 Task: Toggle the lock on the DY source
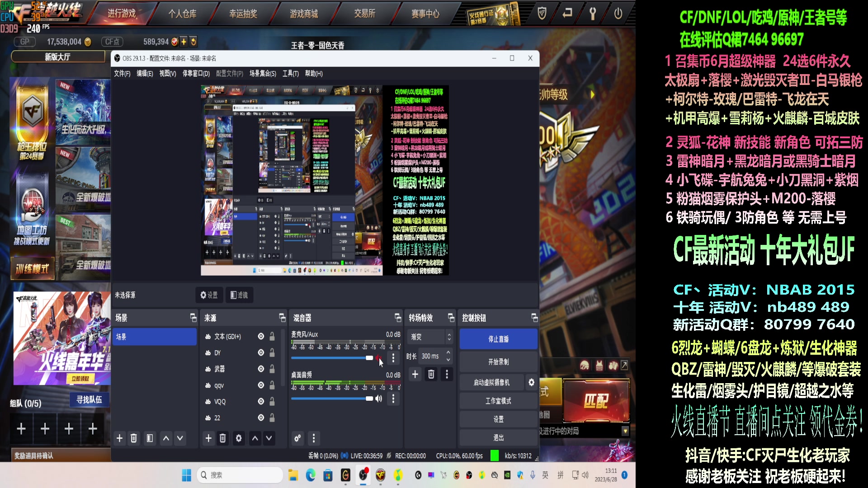272,352
